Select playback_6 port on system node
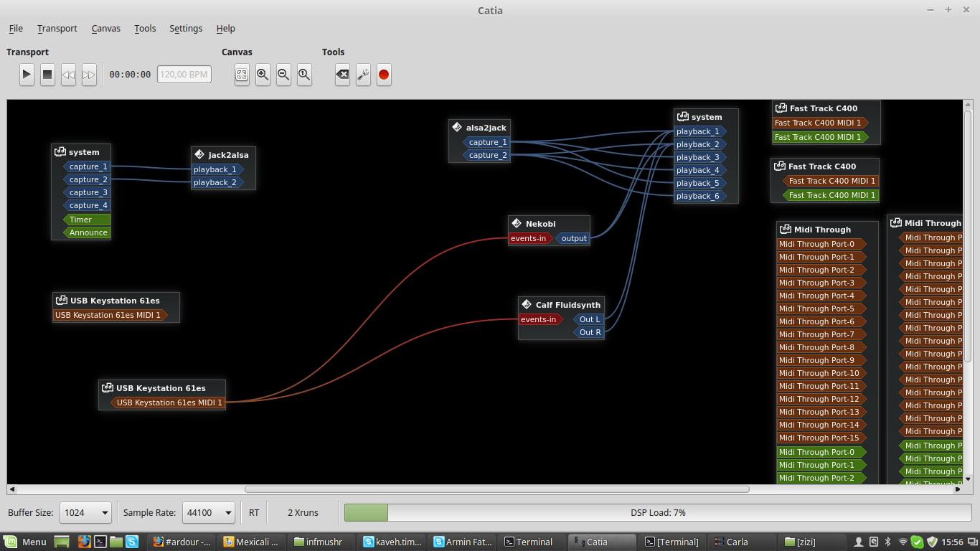Viewport: 980px width, 551px height. coord(701,196)
